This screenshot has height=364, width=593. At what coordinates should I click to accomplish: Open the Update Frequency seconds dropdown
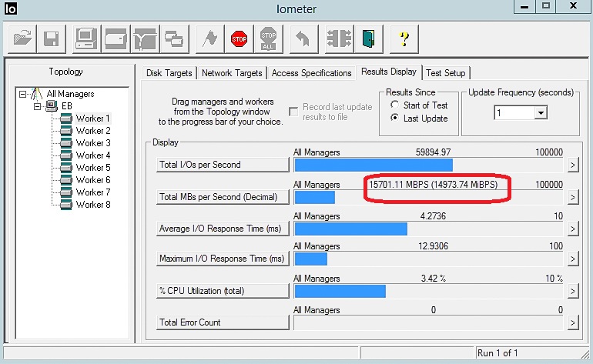(541, 112)
